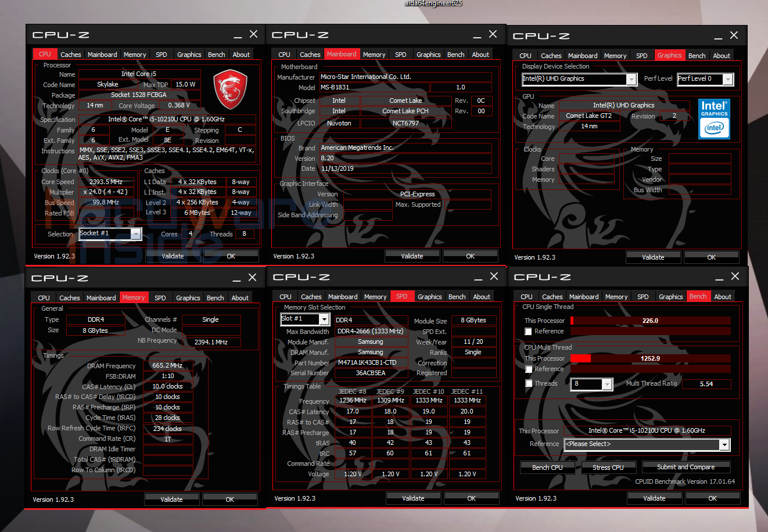
Task: Select Caches tab in Graphics window
Action: tap(551, 56)
